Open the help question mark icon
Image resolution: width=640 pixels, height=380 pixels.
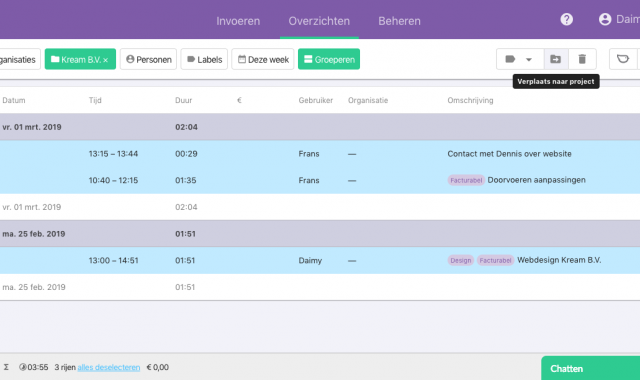click(x=567, y=19)
